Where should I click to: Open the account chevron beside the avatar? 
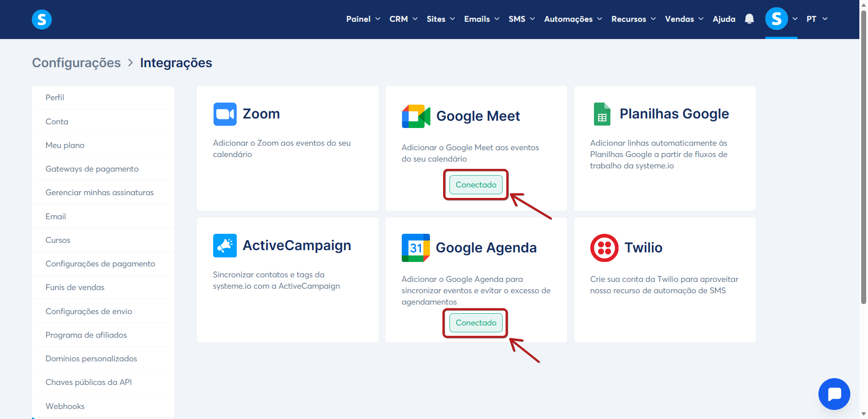[795, 19]
